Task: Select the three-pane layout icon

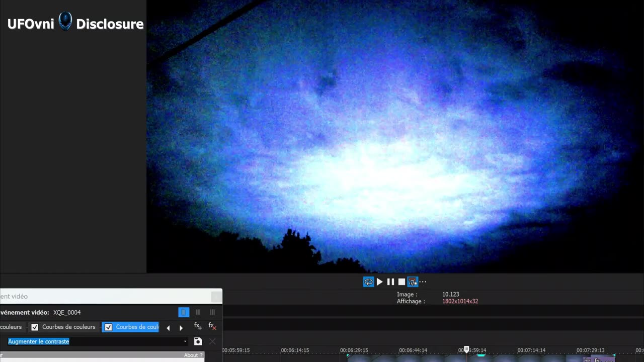Action: point(212,312)
